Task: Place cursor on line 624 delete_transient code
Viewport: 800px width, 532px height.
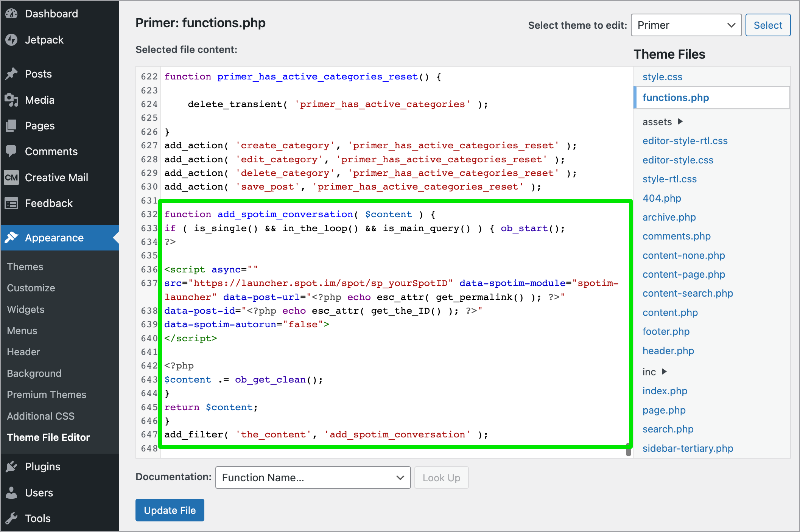Action: click(338, 104)
